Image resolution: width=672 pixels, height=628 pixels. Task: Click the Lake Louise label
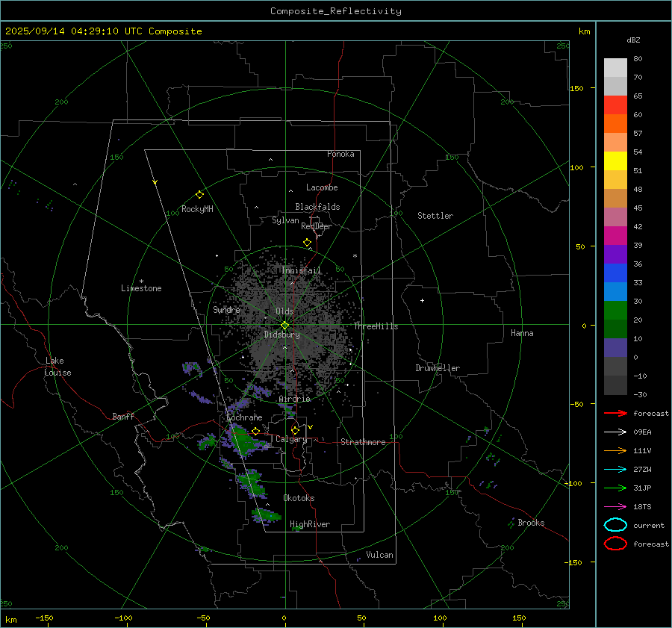pyautogui.click(x=57, y=367)
